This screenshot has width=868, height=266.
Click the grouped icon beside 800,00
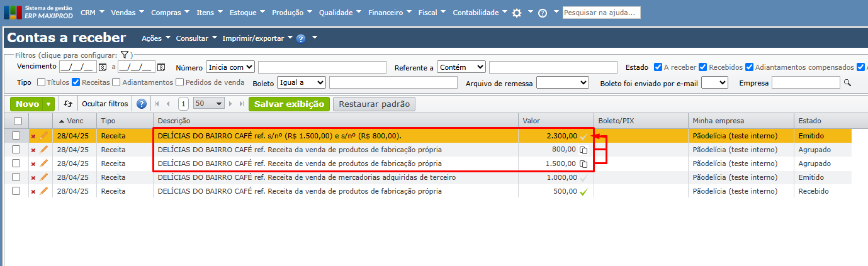[x=583, y=150]
